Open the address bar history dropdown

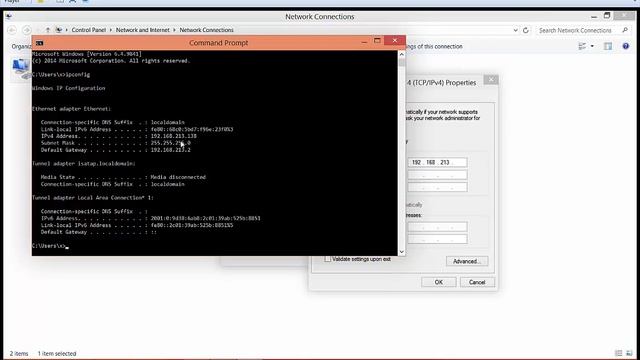click(516, 30)
